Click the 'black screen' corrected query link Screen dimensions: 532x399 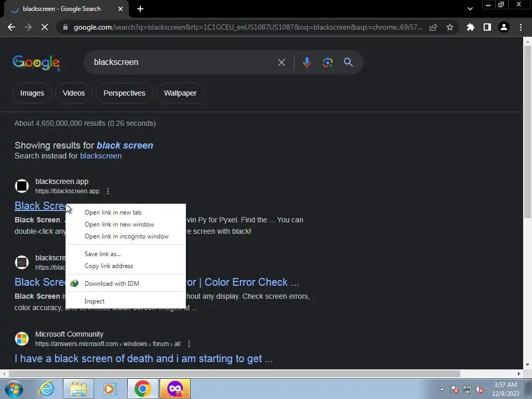pyautogui.click(x=125, y=145)
